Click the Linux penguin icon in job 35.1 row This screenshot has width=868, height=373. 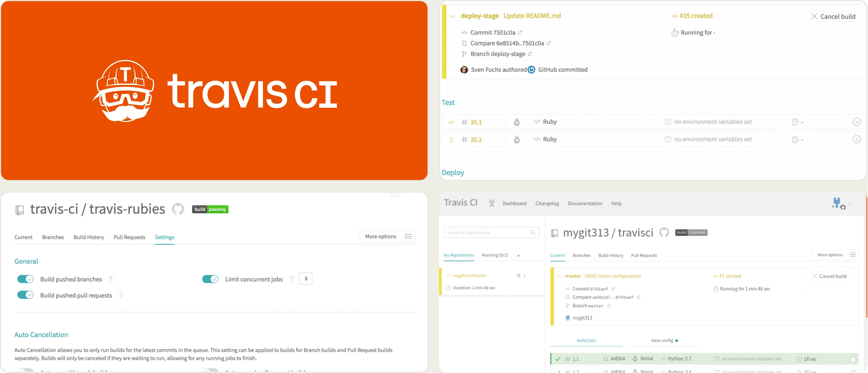point(516,122)
